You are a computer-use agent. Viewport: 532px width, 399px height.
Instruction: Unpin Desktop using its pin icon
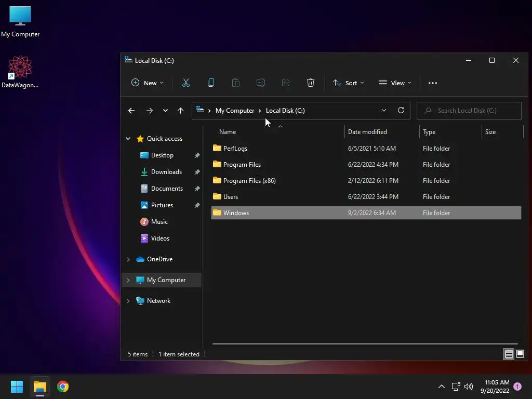tap(197, 155)
